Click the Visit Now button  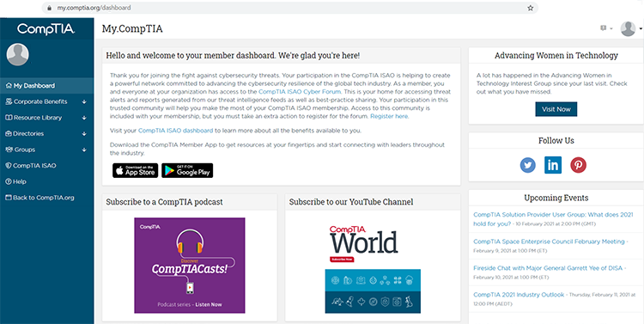click(556, 109)
